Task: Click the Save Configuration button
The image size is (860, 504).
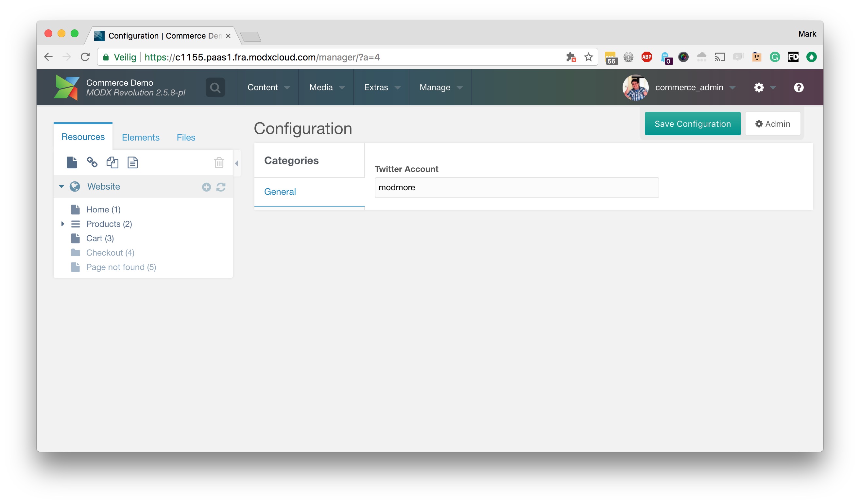Action: pyautogui.click(x=693, y=124)
